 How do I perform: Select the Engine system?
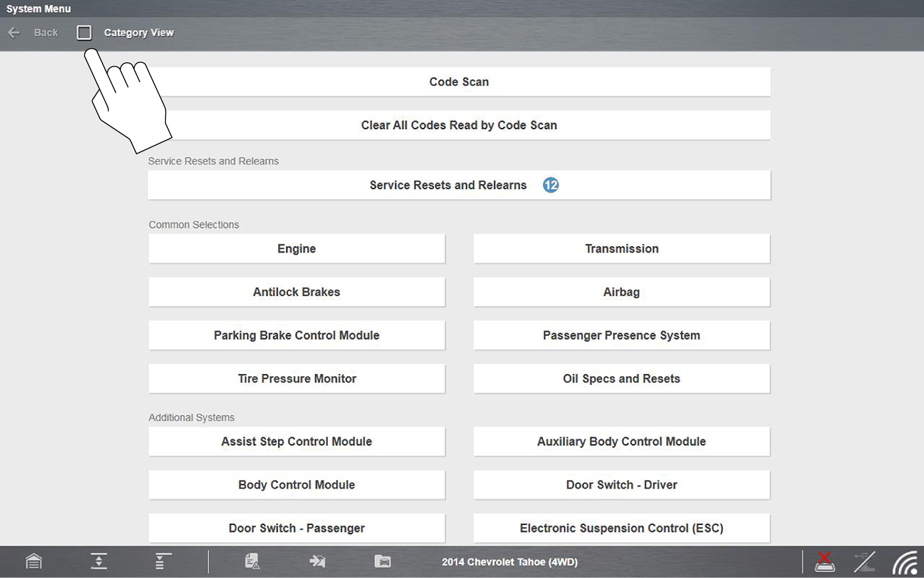pos(296,249)
